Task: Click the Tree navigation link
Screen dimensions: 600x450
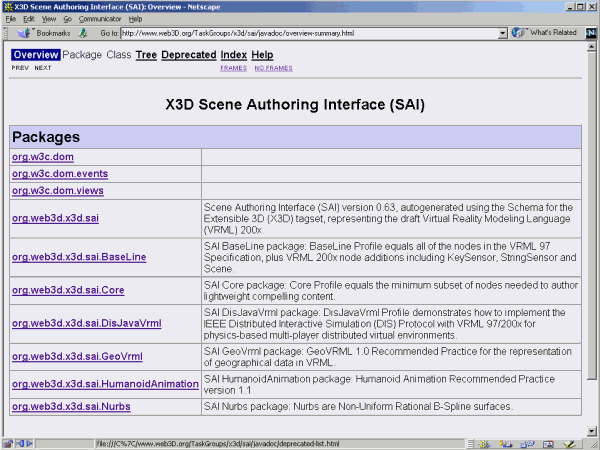Action: (x=146, y=55)
